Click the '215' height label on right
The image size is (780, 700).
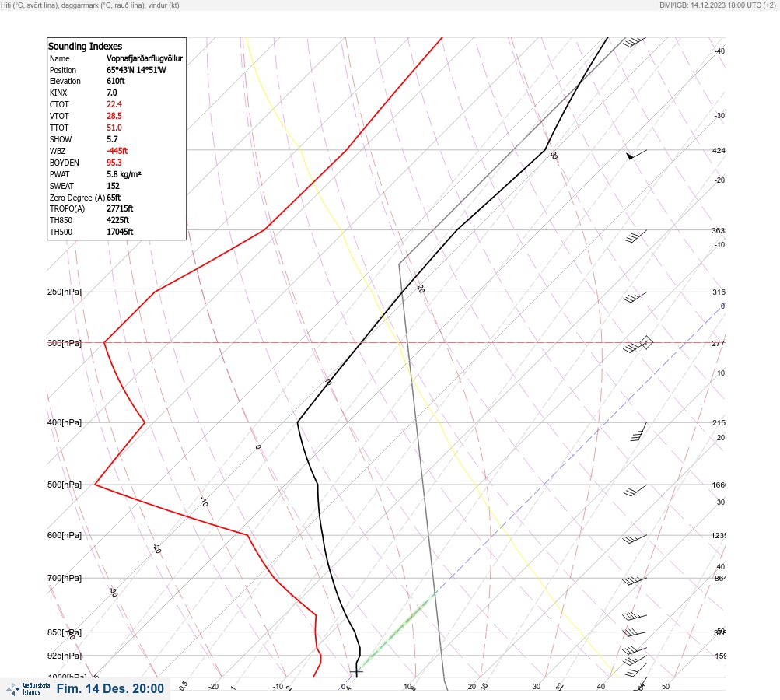[x=719, y=423]
